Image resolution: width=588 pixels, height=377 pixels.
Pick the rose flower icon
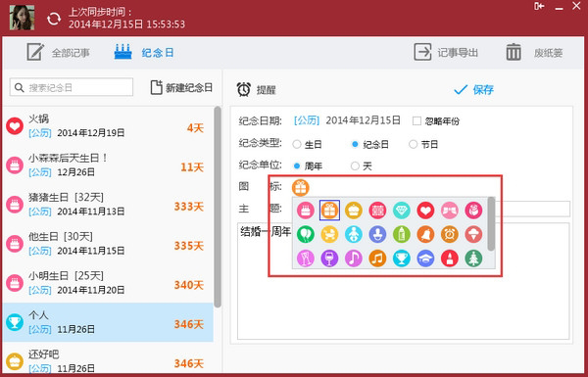coord(473,211)
